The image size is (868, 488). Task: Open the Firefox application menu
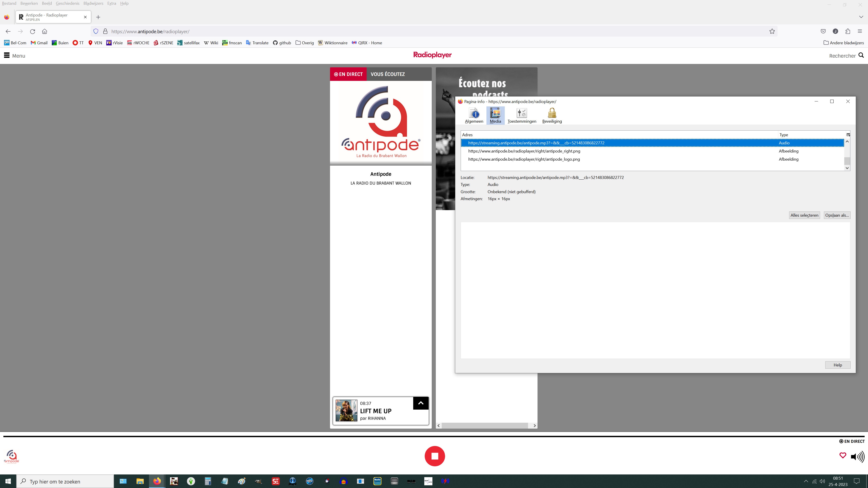tap(860, 31)
